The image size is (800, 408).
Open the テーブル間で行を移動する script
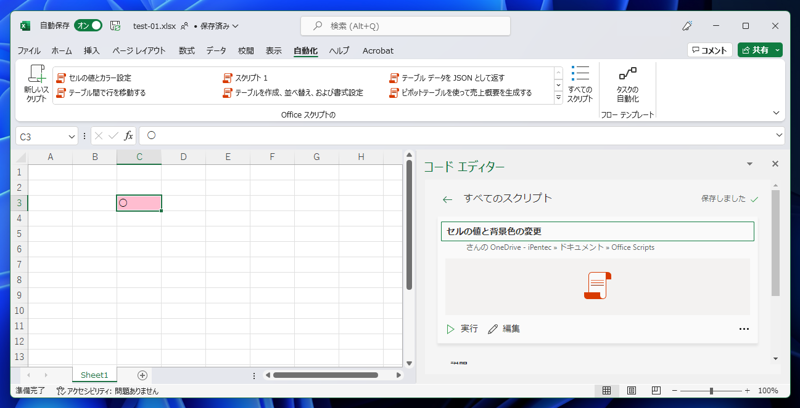tap(101, 93)
